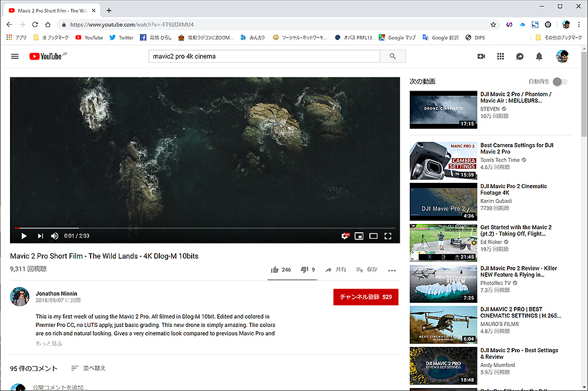Mute the video via the volume icon
Viewport: 588px width, 391px height.
(54, 236)
